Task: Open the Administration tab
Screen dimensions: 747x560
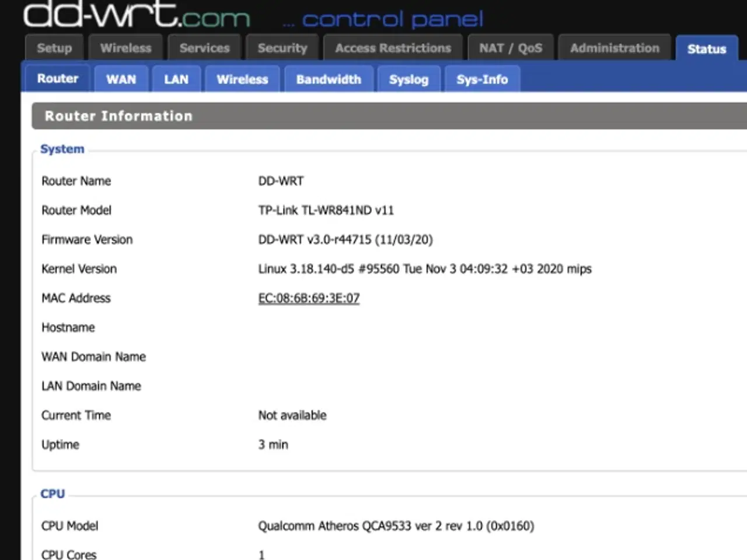Action: click(x=615, y=48)
